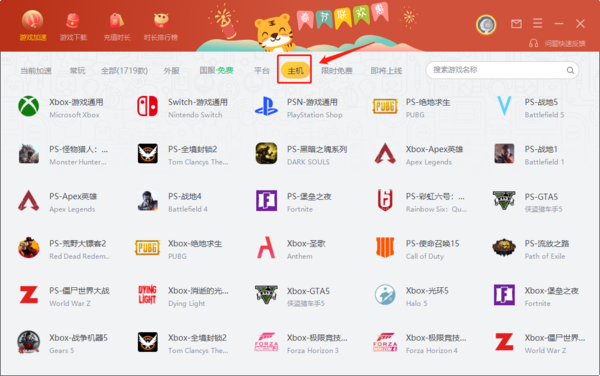The width and height of the screenshot is (600, 376).
Task: Select the Monster Hunter game icon
Action: [29, 153]
